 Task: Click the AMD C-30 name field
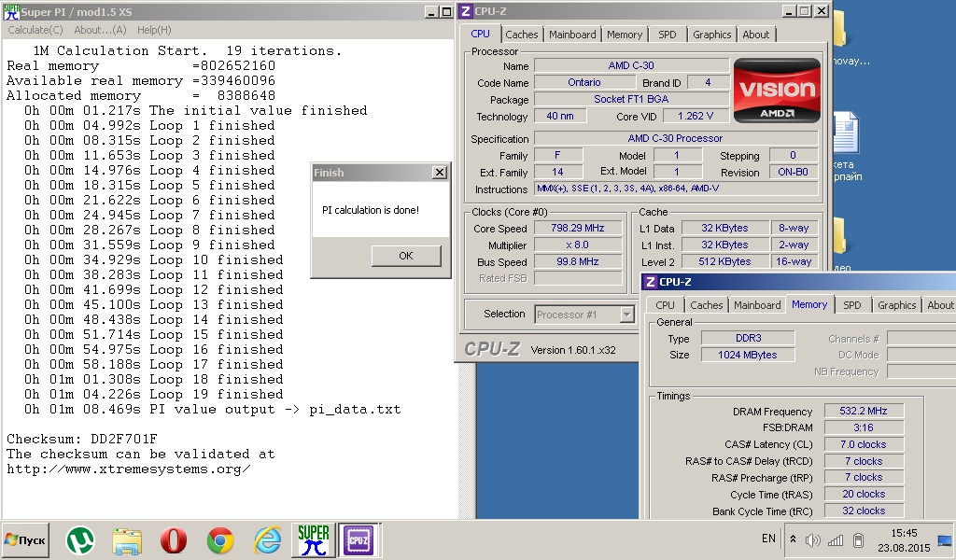click(x=631, y=65)
